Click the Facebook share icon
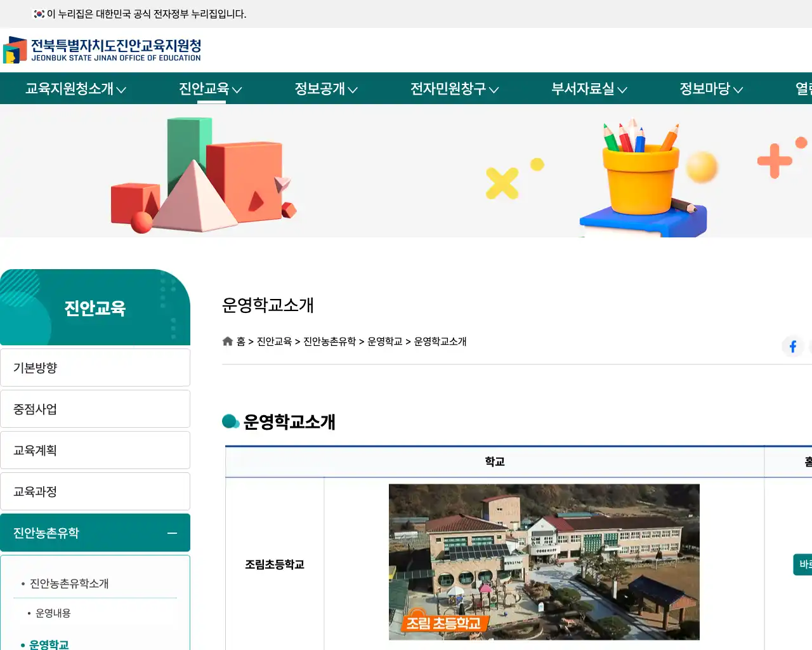 (x=792, y=346)
